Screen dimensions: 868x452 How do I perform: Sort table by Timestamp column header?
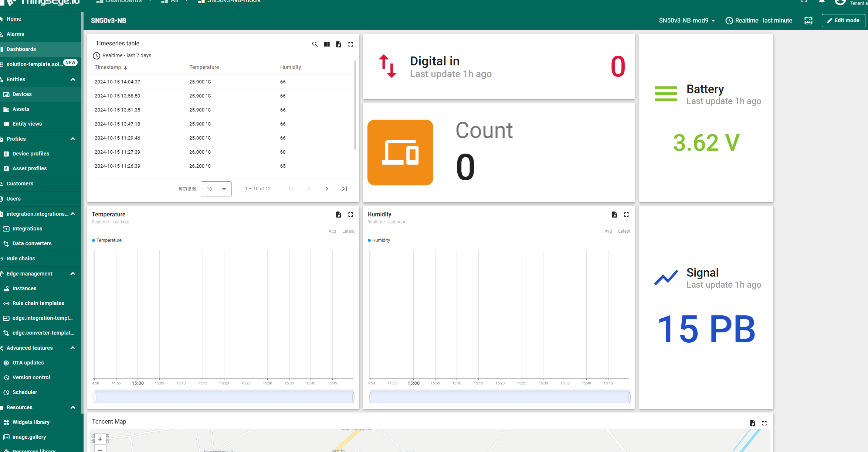tap(108, 67)
